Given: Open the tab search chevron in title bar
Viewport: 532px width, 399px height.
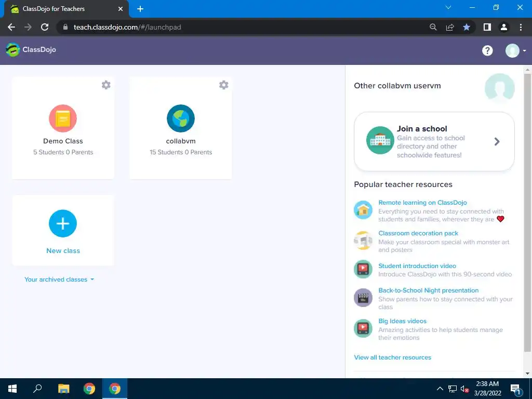Looking at the screenshot, I should pos(448,7).
